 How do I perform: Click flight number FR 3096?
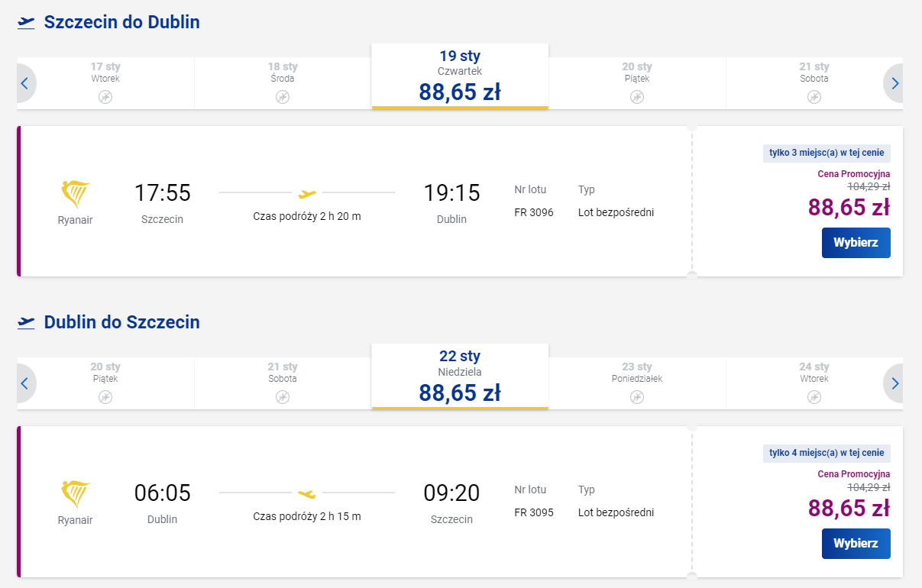(x=534, y=212)
